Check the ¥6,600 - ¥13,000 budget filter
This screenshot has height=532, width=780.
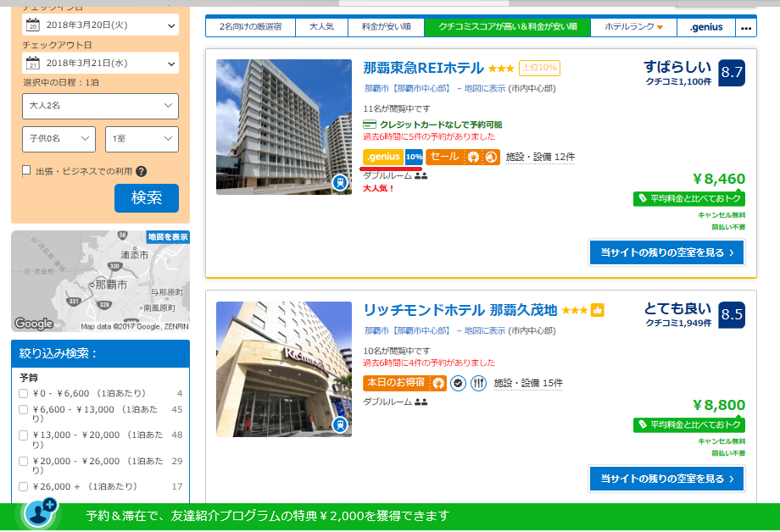23,410
